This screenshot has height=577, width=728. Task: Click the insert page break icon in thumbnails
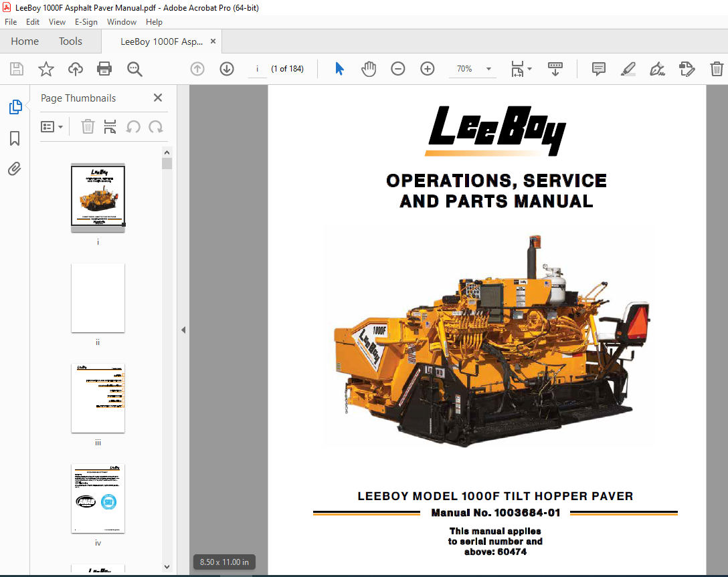point(110,126)
